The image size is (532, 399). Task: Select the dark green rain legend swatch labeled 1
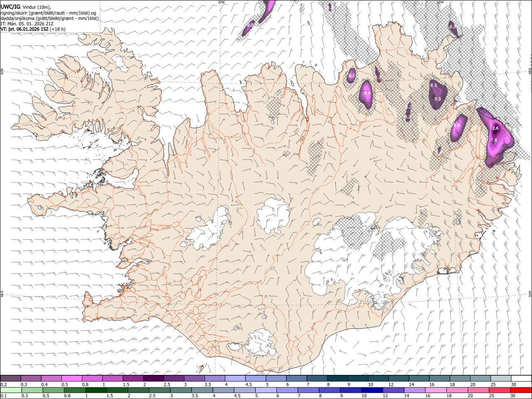[96, 390]
